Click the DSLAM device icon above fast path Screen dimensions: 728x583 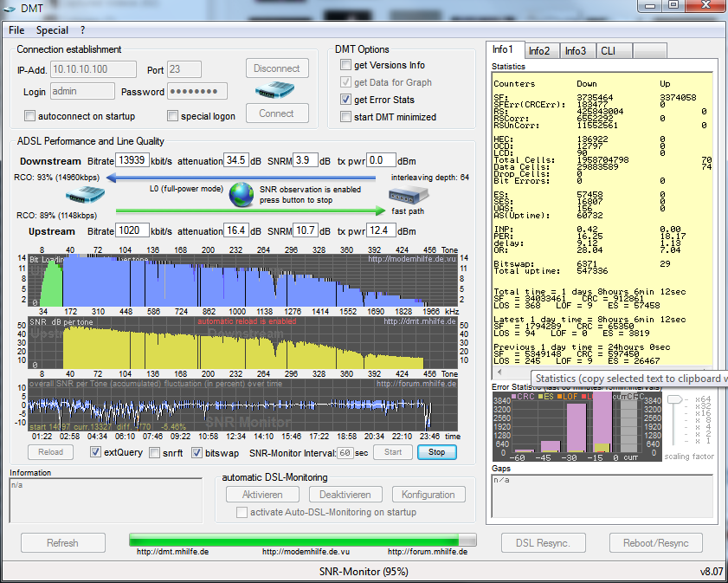[x=409, y=194]
